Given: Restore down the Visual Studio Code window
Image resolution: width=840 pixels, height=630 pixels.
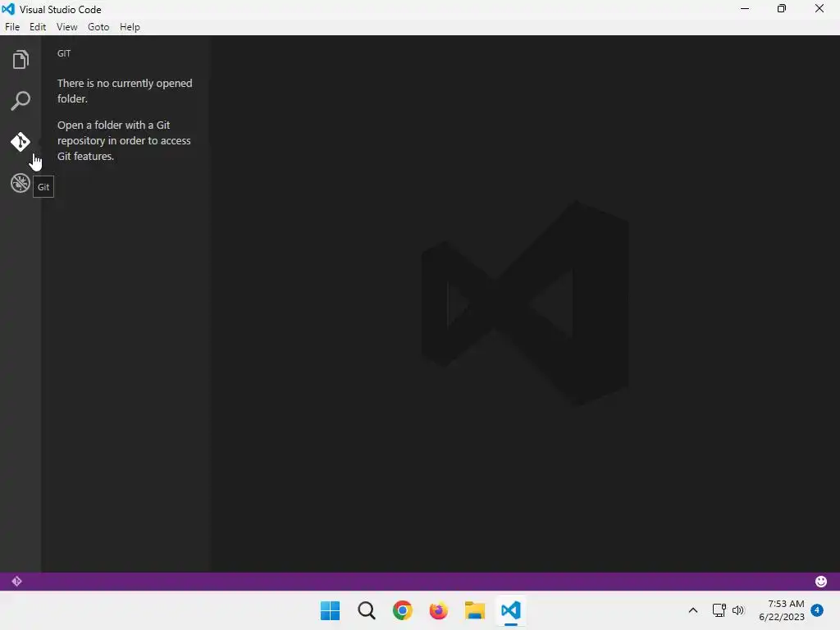Looking at the screenshot, I should point(782,9).
